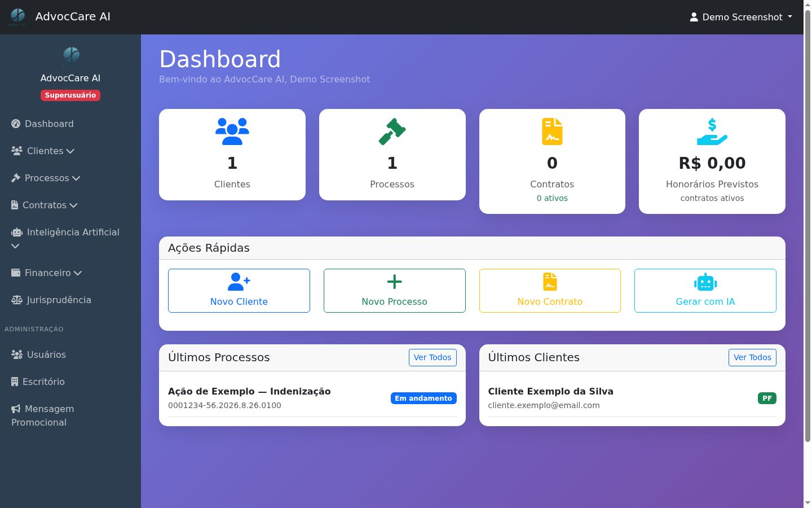The image size is (812, 508).
Task: Click the add-user icon in Novo Cliente
Action: point(239,282)
